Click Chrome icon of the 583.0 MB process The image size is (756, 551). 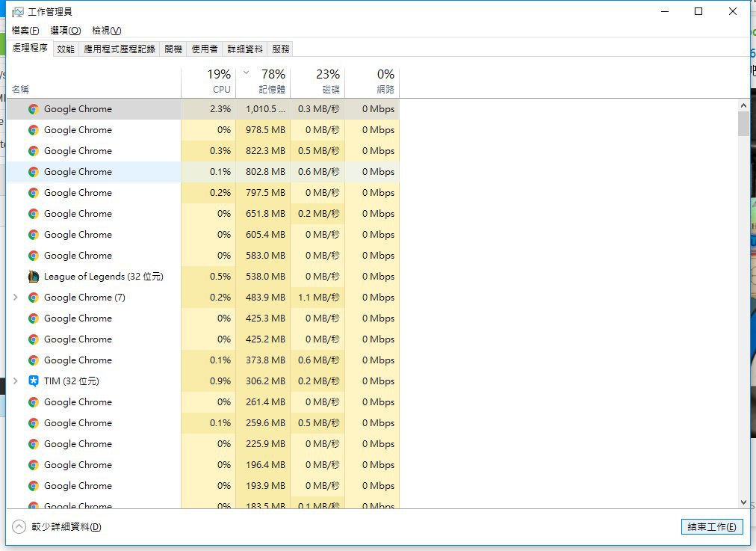[33, 256]
